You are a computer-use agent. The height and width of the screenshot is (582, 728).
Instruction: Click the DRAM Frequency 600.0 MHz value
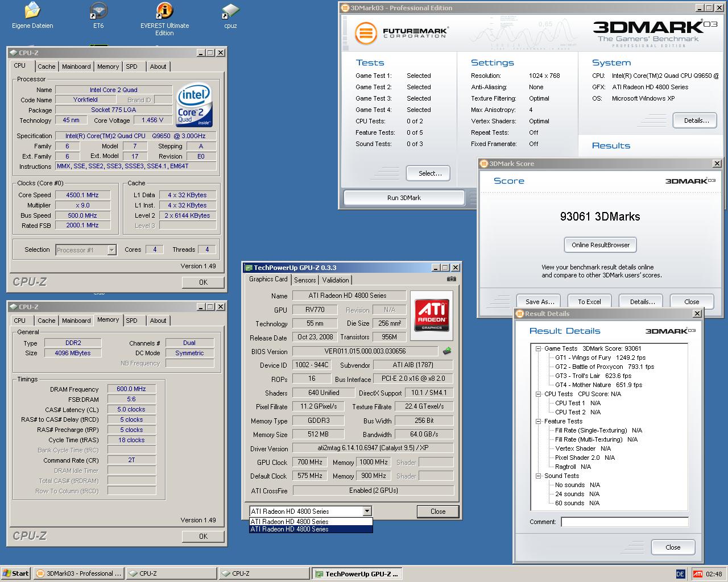click(x=131, y=389)
